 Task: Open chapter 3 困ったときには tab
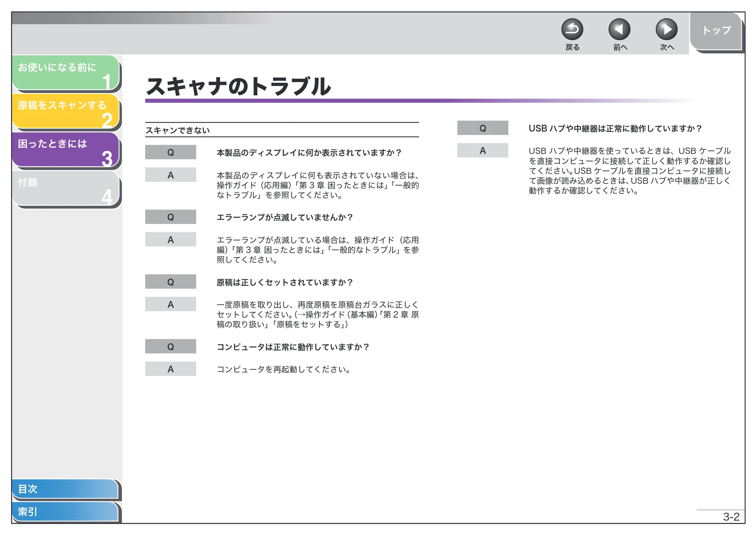(66, 150)
